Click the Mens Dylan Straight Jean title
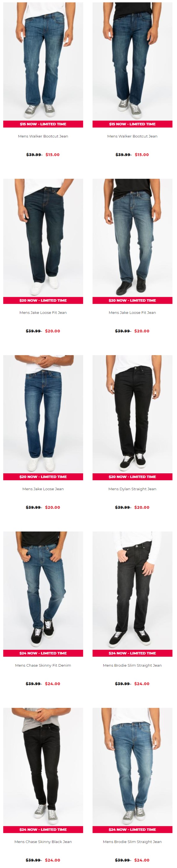The height and width of the screenshot is (868, 177). click(x=132, y=489)
